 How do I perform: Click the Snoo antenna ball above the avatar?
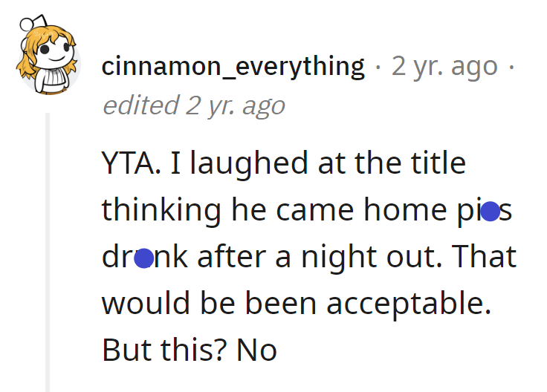tap(26, 24)
